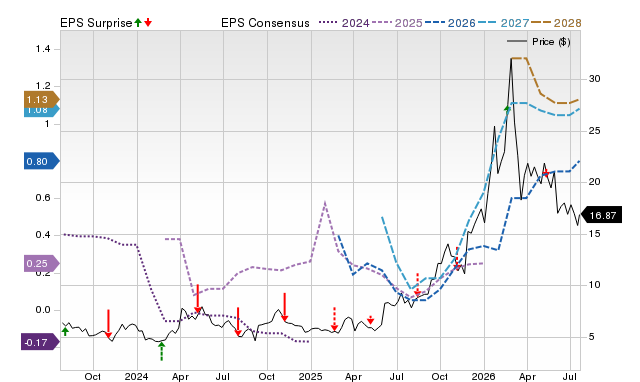Click the small red arrow on the 2026 consensus line near May 2026
The height and width of the screenshot is (382, 640).
[x=545, y=173]
